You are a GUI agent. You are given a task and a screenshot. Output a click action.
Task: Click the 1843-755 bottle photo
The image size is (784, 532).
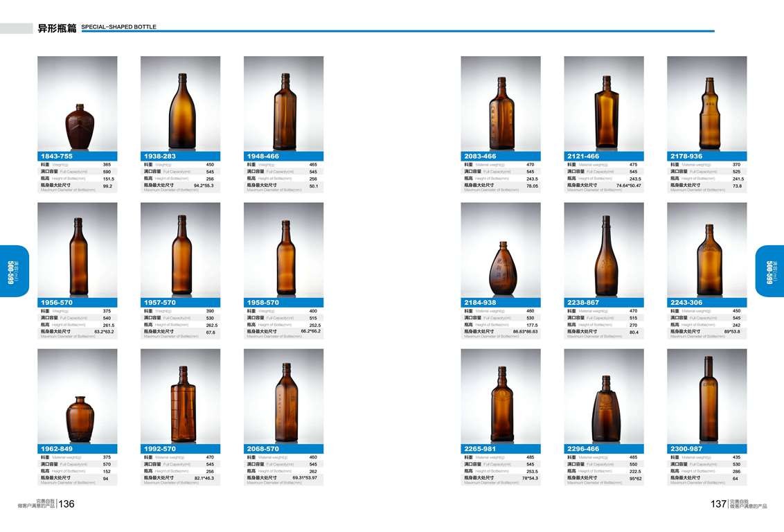pos(78,103)
